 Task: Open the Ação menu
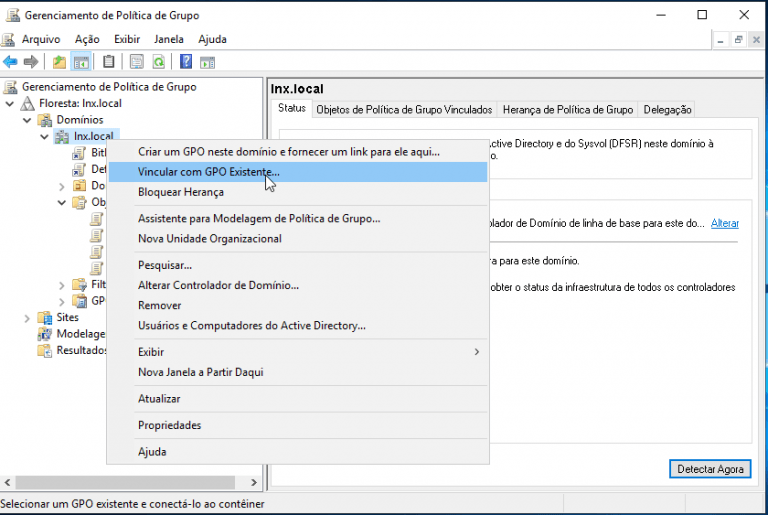[x=87, y=39]
